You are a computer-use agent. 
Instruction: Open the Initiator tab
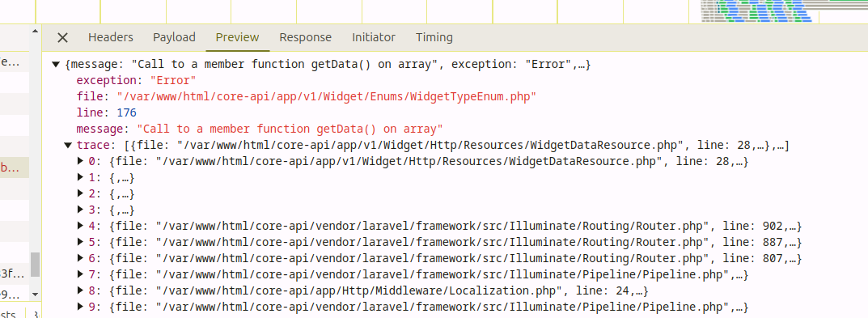tap(374, 37)
